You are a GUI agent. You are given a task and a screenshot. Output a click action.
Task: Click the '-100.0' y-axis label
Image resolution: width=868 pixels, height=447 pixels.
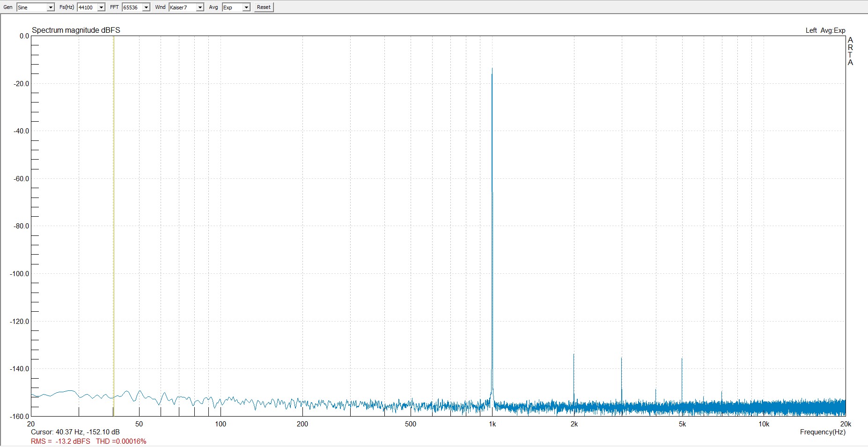[19, 274]
